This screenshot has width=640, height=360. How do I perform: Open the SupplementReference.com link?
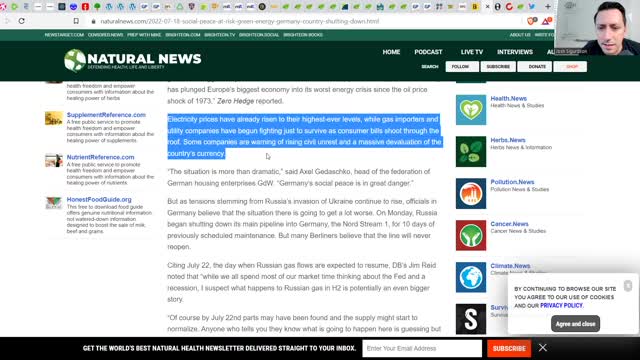(106, 115)
